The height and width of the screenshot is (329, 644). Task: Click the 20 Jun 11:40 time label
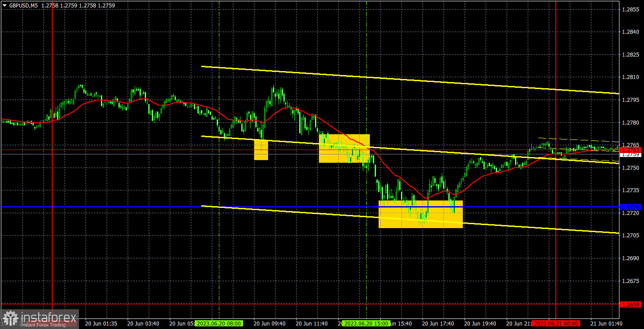coord(312,323)
